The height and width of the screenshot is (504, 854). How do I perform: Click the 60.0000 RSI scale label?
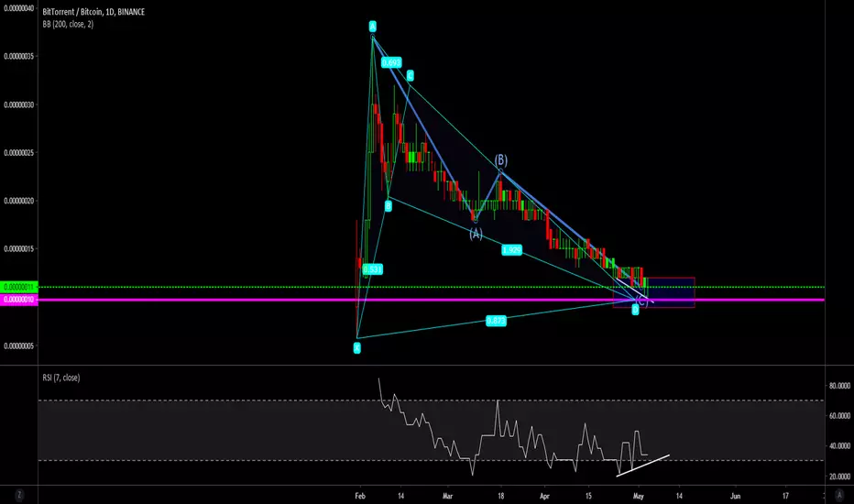(x=839, y=416)
